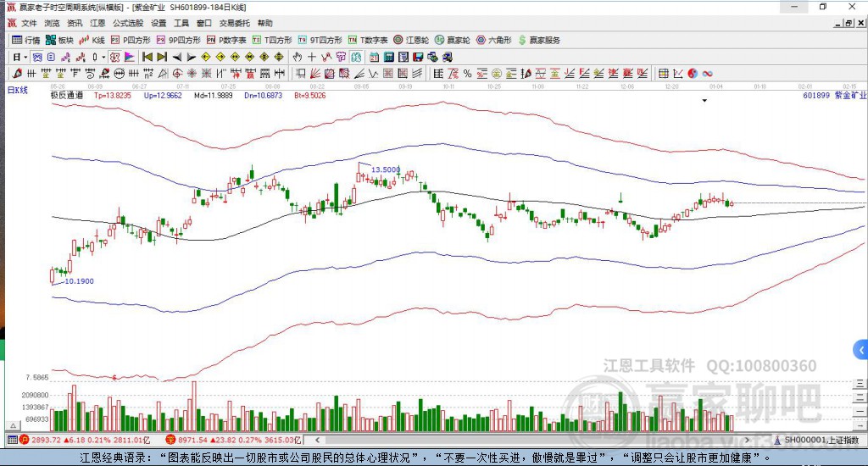This screenshot has width=868, height=466.
Task: Jump to the last bar icon
Action: [x=162, y=57]
